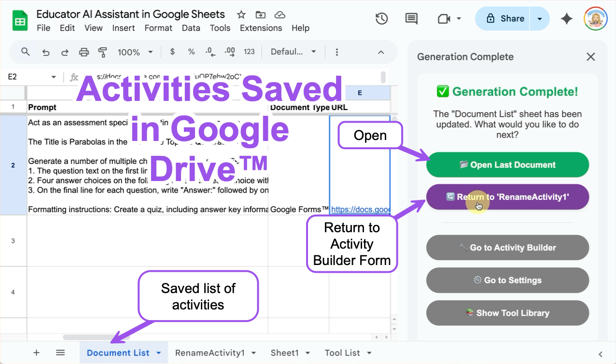The height and width of the screenshot is (364, 616).
Task: Format as currency with dollar icon
Action: click(x=173, y=52)
